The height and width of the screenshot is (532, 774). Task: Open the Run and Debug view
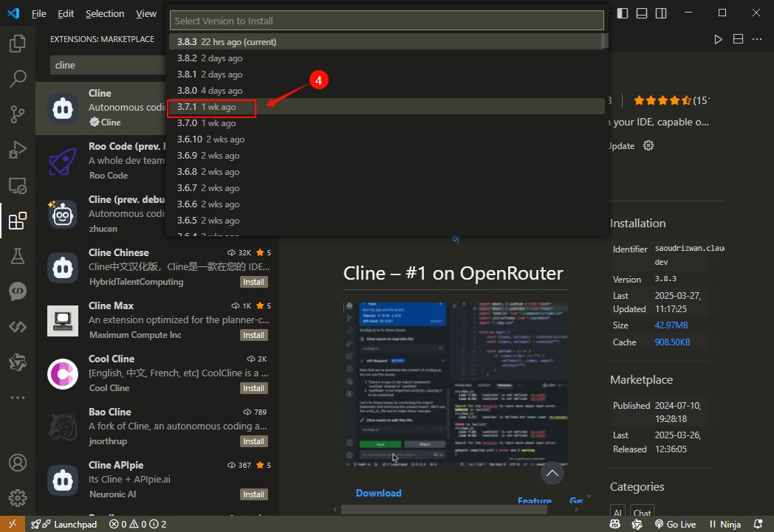(18, 150)
